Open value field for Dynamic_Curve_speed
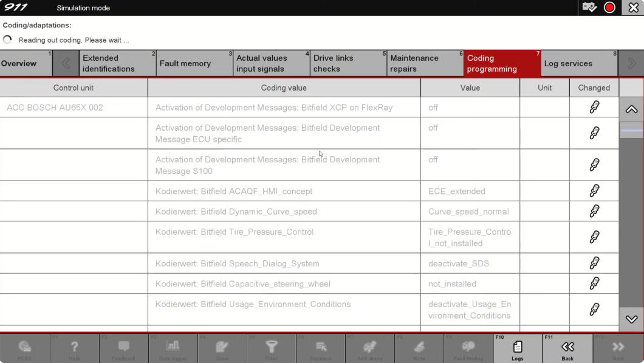This screenshot has height=363, width=644. (x=470, y=212)
